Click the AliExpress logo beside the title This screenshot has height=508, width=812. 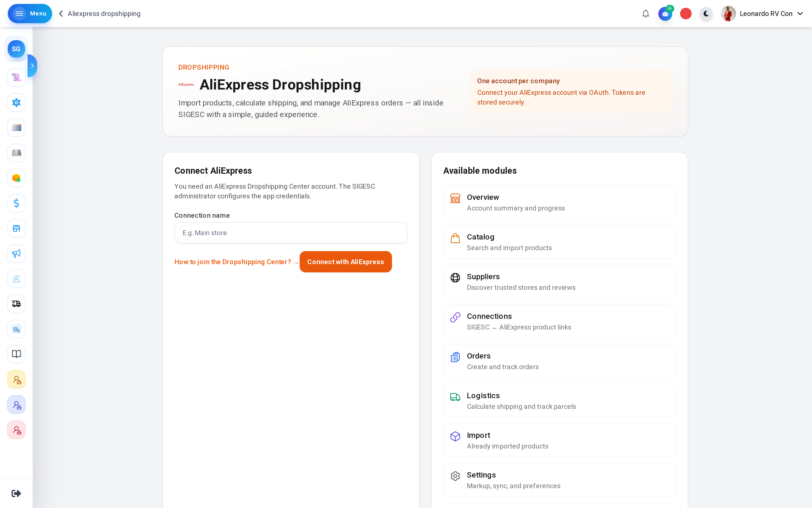pos(186,85)
